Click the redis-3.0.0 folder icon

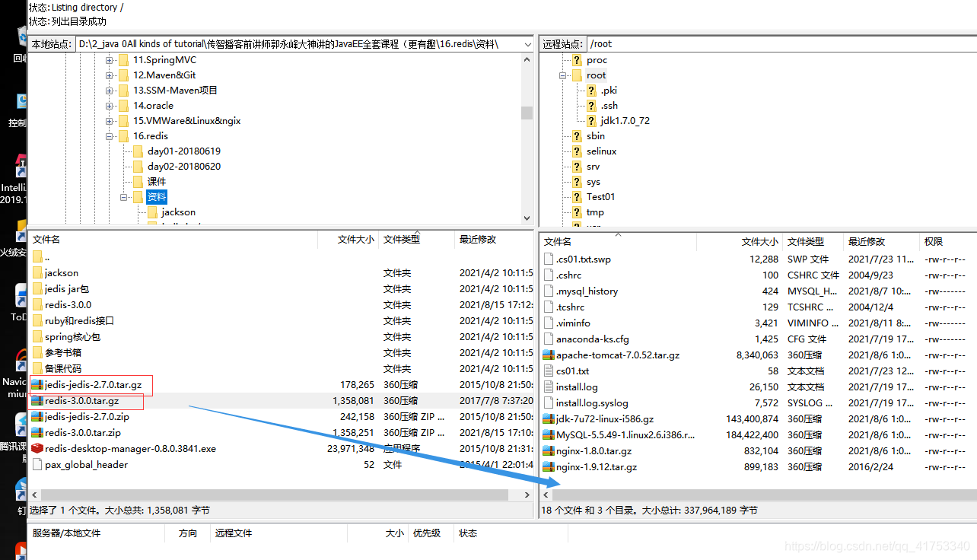point(37,305)
